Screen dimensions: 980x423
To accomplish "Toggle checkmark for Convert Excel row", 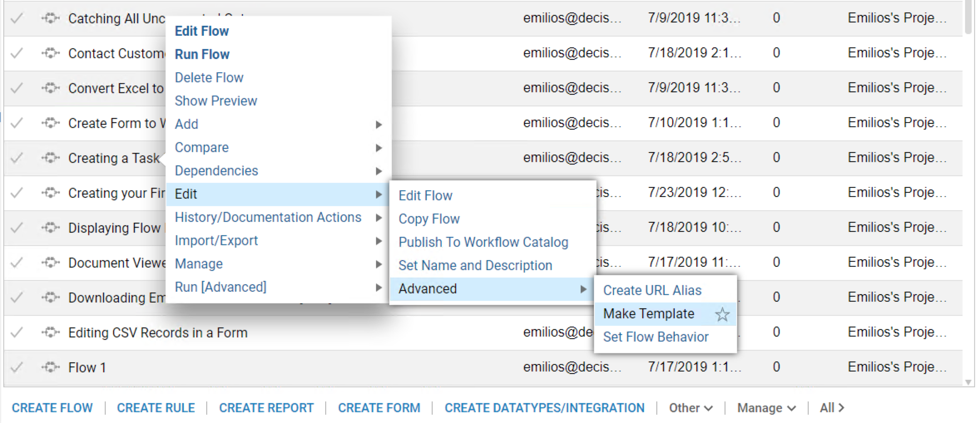I will [17, 88].
